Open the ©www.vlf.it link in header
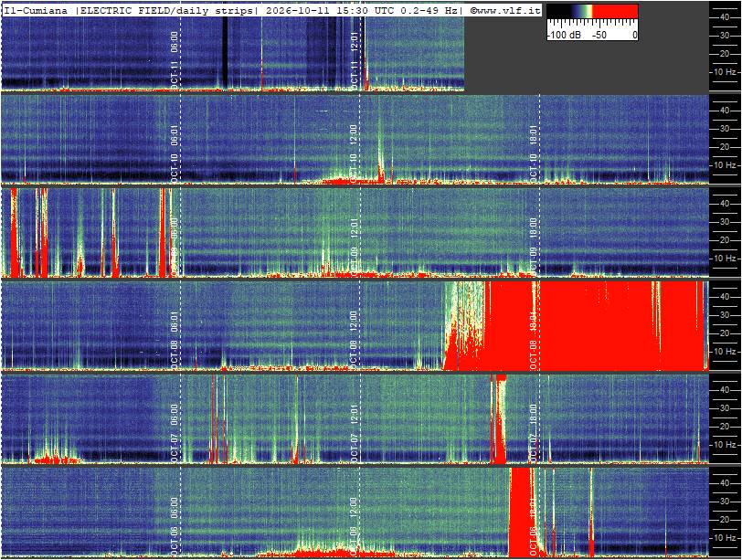The image size is (742, 560). [505, 11]
